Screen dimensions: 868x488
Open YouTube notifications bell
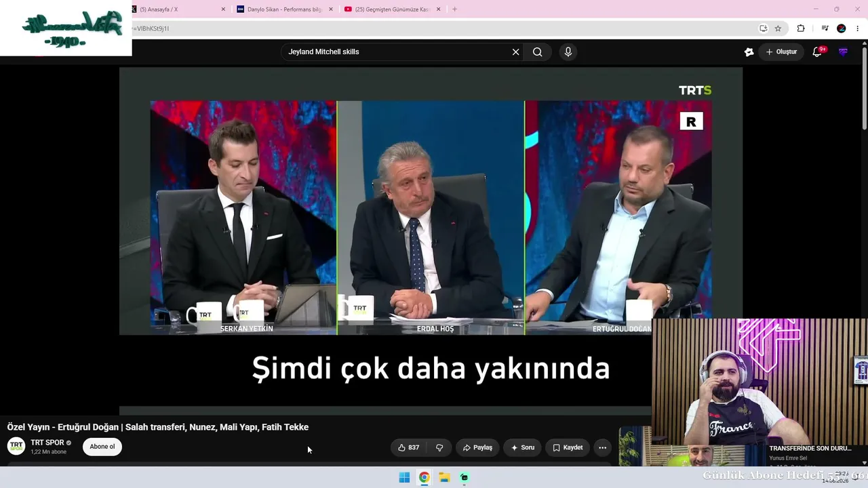[817, 52]
